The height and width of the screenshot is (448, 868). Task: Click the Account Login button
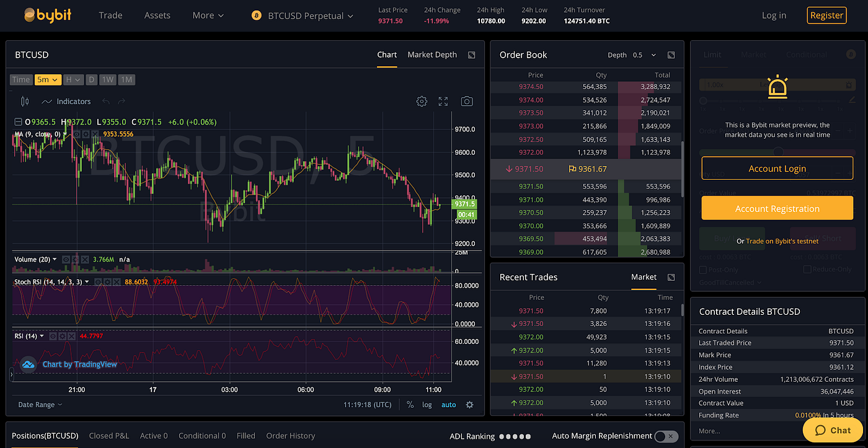[x=777, y=169]
